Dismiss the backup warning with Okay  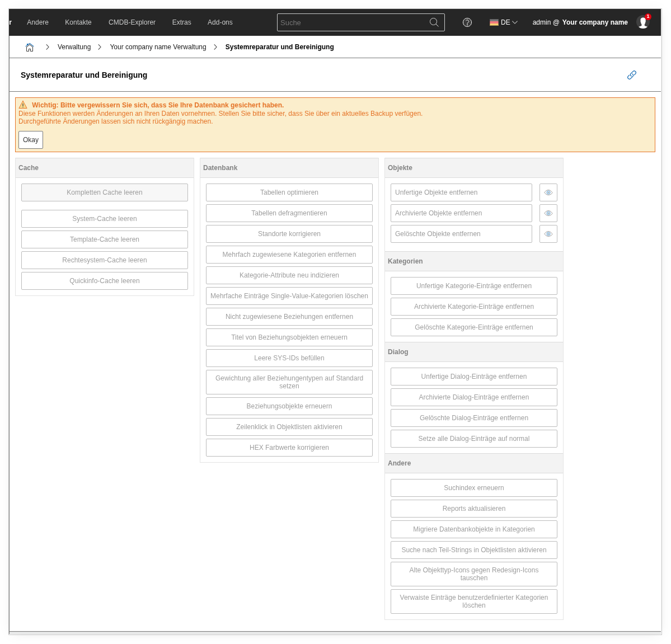click(31, 140)
